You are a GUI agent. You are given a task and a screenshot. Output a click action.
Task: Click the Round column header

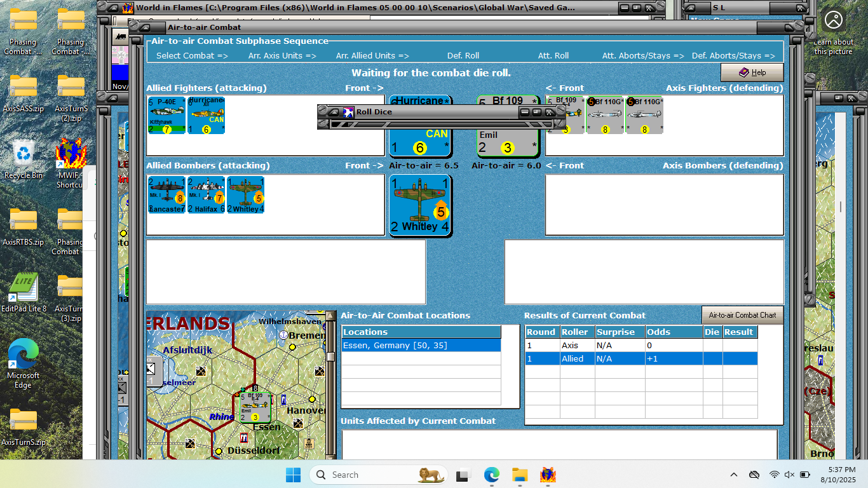pyautogui.click(x=541, y=332)
